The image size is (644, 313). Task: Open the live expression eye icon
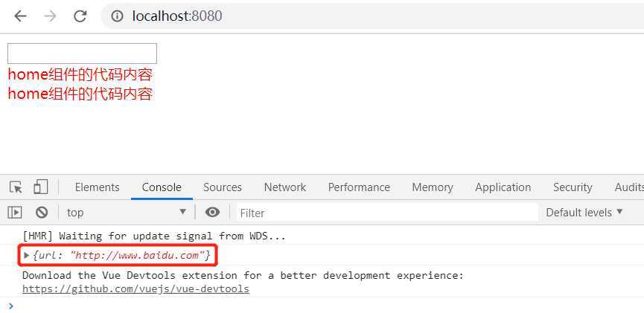[212, 213]
